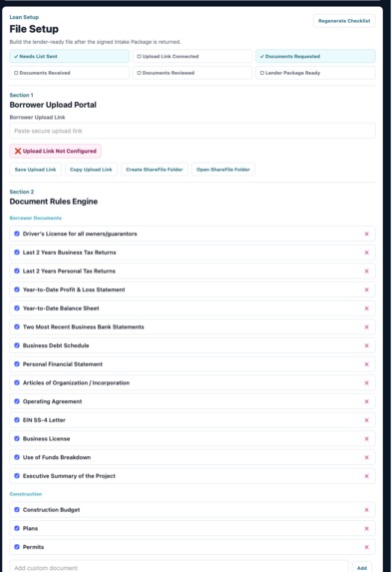Click Borrower Documents section label
Viewport: 392px width, 572px height.
coord(35,218)
